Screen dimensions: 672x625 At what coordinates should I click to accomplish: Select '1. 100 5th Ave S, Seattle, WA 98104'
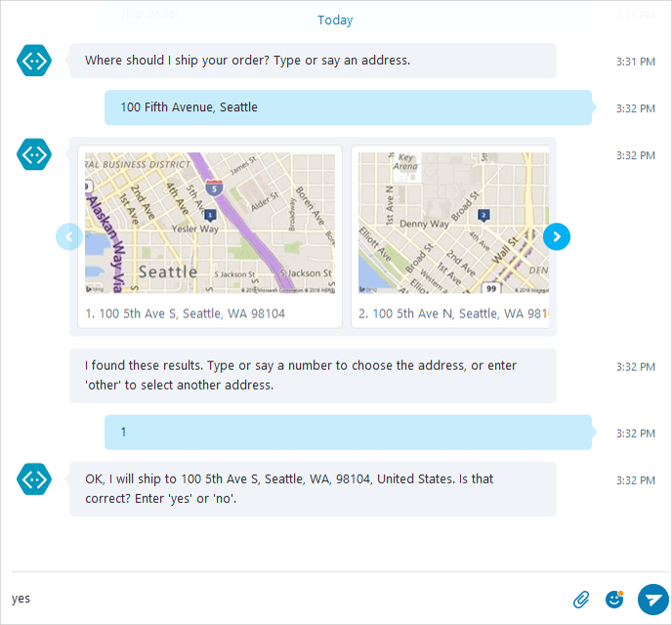pos(186,313)
